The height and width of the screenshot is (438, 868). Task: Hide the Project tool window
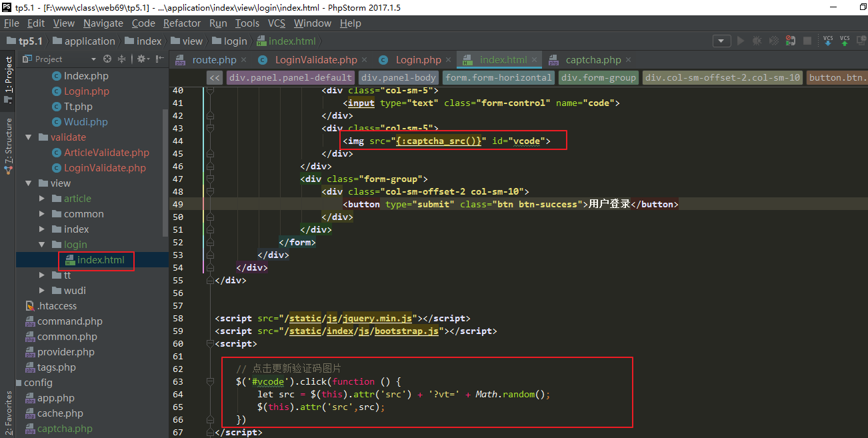point(159,59)
